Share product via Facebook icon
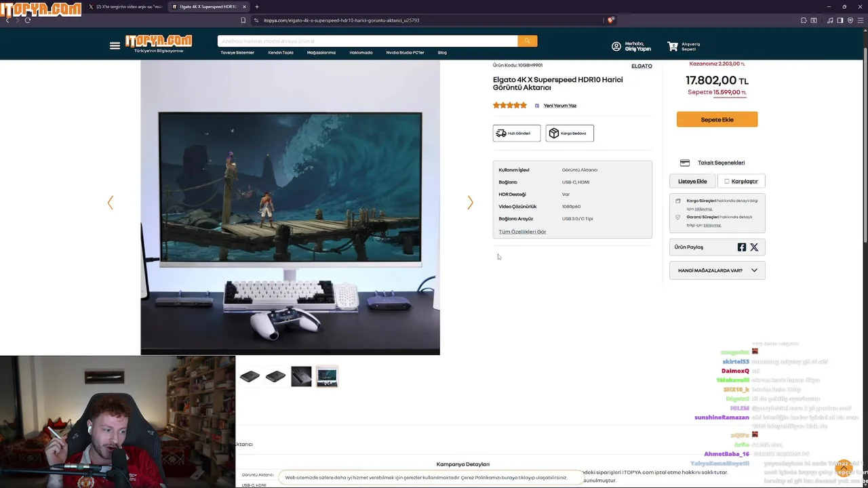This screenshot has width=868, height=488. [x=742, y=247]
